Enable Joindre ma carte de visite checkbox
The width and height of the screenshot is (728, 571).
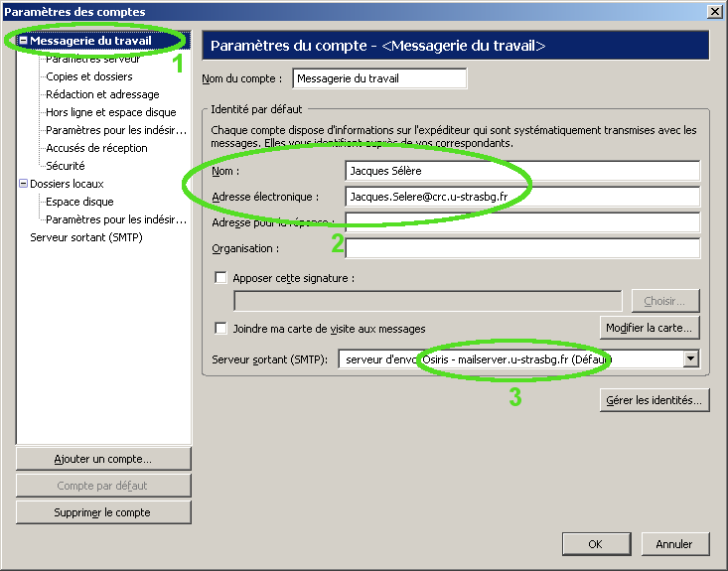point(221,329)
